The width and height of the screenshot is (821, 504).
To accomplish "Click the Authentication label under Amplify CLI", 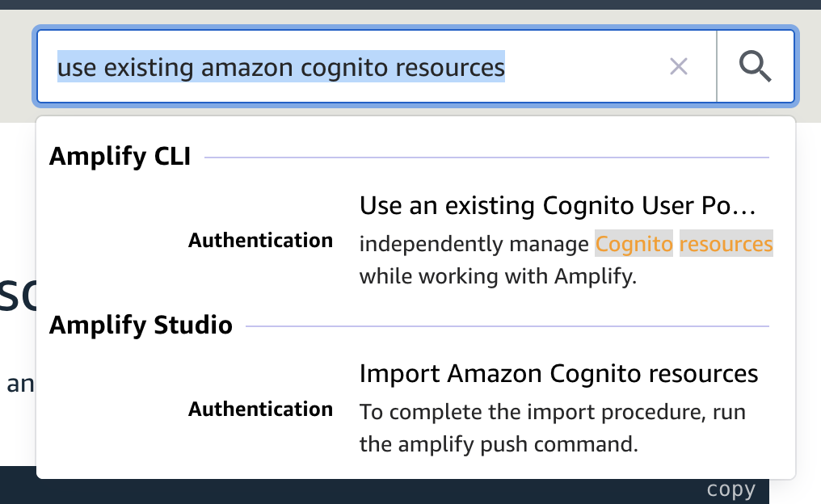I will pos(260,241).
